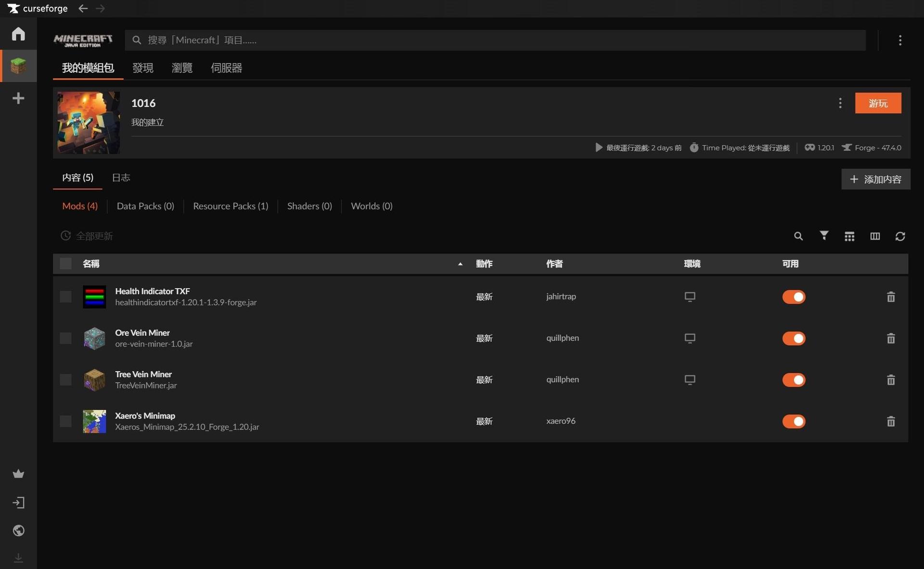Image resolution: width=924 pixels, height=569 pixels.
Task: Open top-right vertical ellipsis menu
Action: 900,40
